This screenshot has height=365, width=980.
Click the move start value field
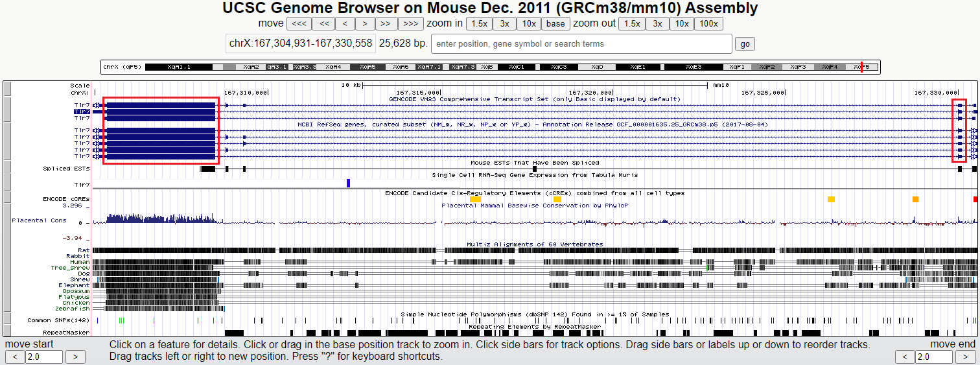[44, 357]
